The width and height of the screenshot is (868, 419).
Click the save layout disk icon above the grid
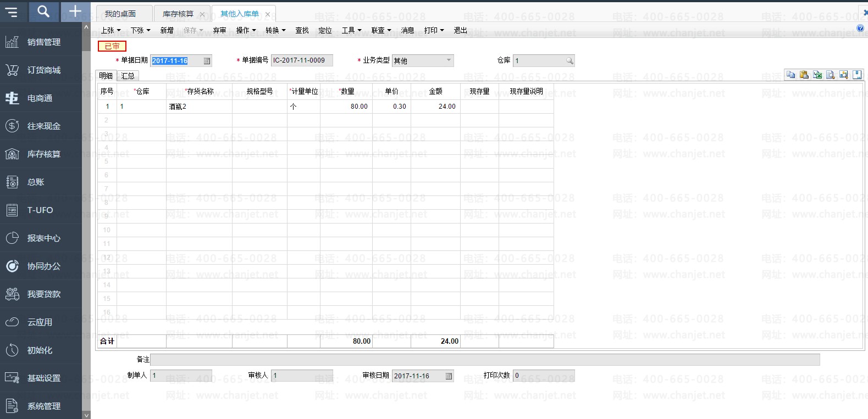pyautogui.click(x=857, y=75)
